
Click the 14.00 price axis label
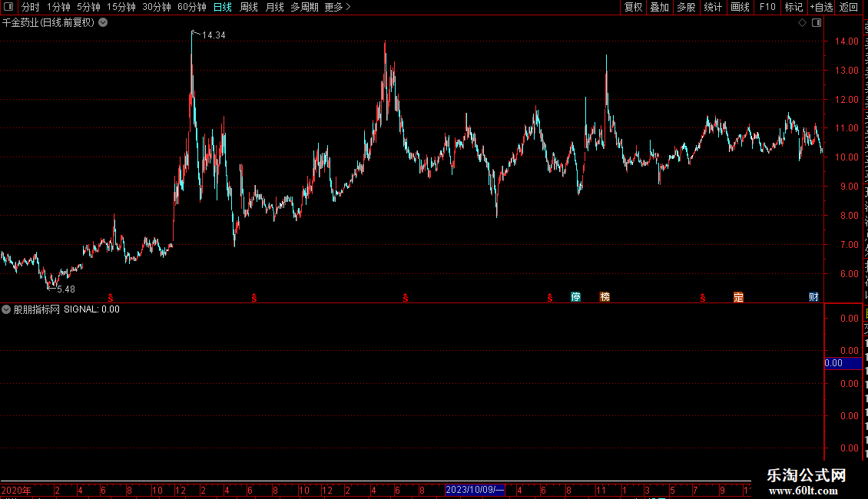tap(847, 41)
